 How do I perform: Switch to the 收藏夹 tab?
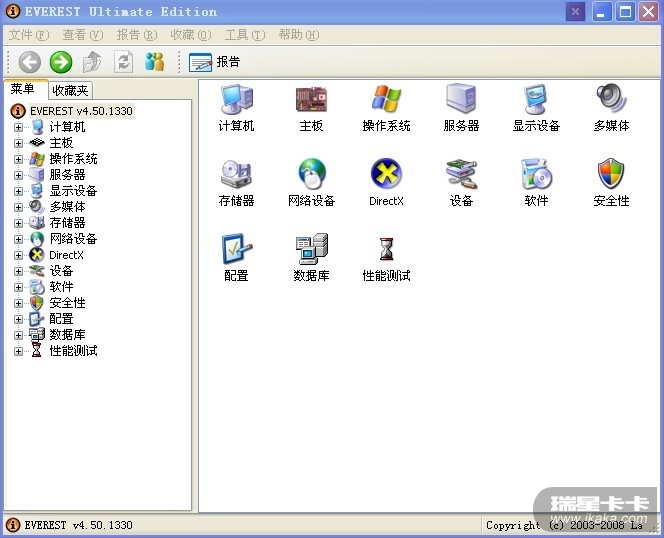pos(70,90)
